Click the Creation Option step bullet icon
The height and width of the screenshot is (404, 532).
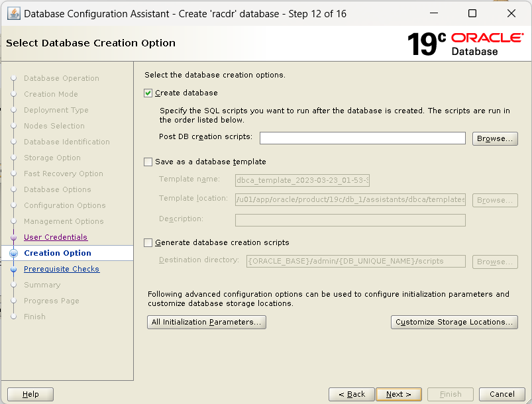coord(13,253)
